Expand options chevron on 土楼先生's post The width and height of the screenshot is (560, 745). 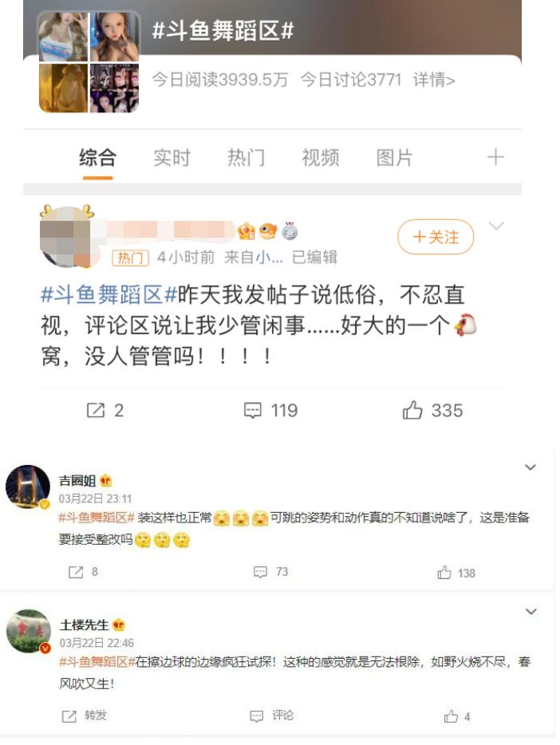click(x=531, y=612)
